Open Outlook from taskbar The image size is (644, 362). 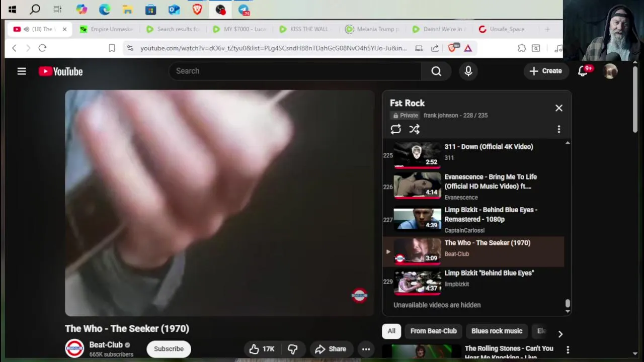click(x=174, y=10)
